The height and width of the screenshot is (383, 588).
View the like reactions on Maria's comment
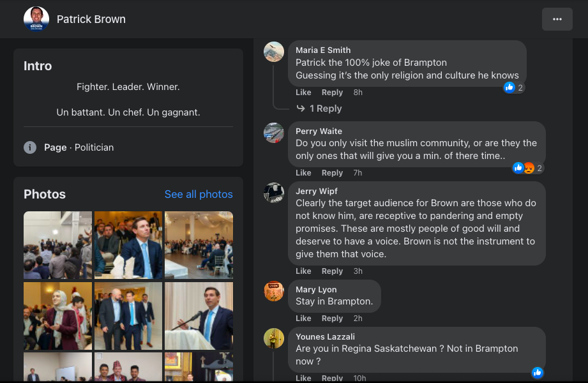coord(513,87)
